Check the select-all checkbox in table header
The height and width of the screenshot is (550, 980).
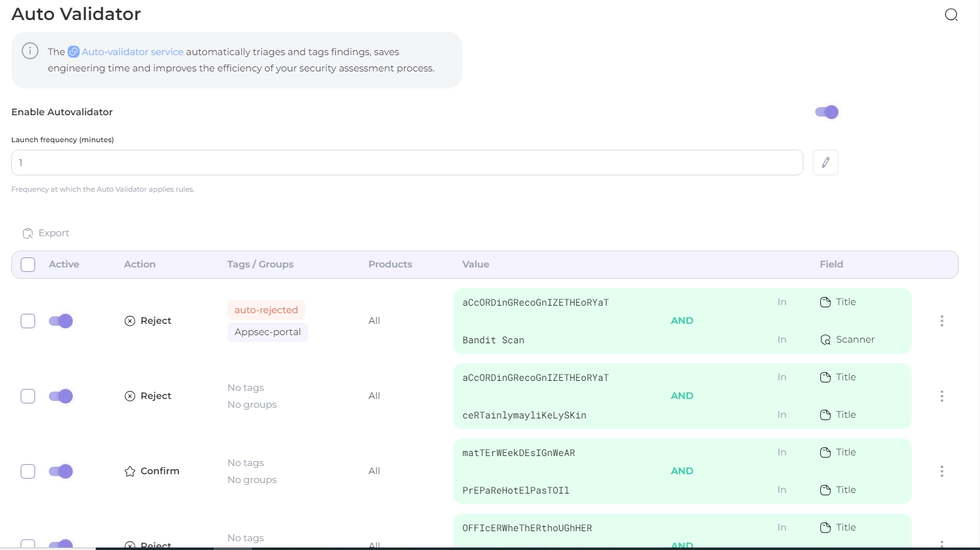(x=28, y=264)
